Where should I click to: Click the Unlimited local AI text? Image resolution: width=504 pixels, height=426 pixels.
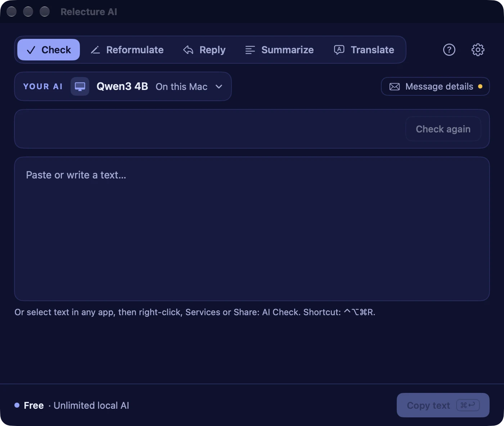pos(91,405)
